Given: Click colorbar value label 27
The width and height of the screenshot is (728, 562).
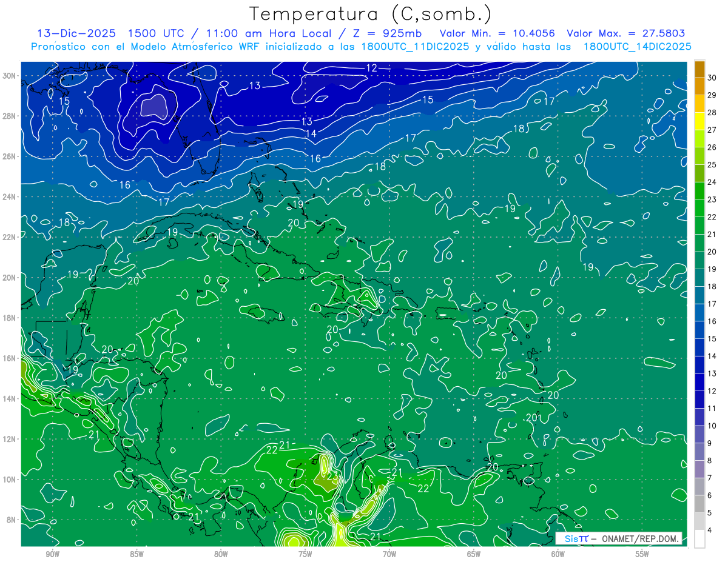Looking at the screenshot, I should (712, 129).
